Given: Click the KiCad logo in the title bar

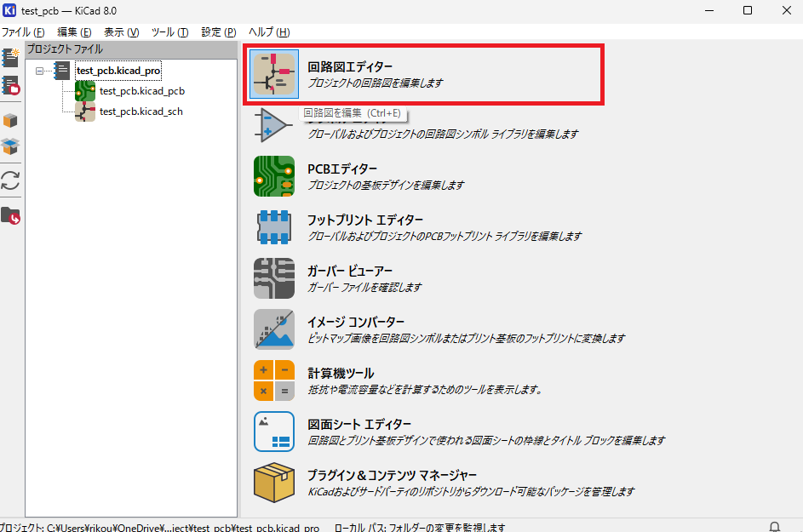Looking at the screenshot, I should point(9,10).
